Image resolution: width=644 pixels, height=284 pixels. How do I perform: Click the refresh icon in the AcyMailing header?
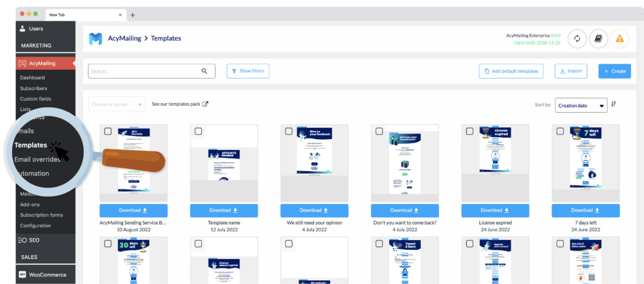[577, 38]
